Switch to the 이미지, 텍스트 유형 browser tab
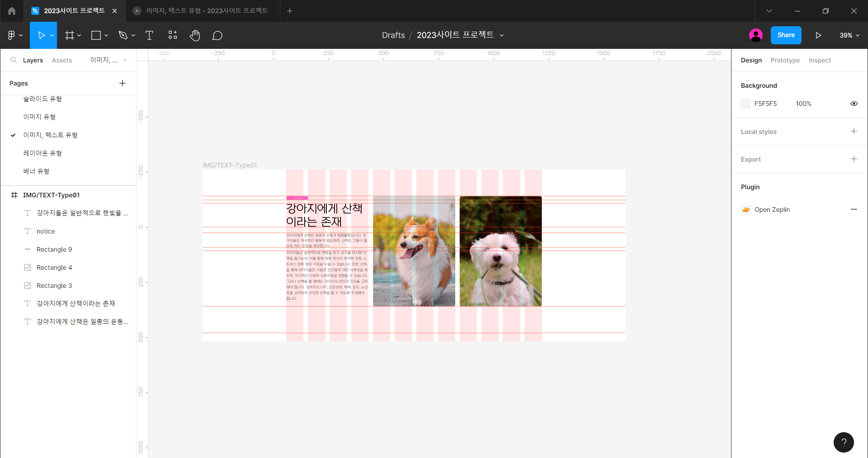Viewport: 868px width, 458px height. [202, 11]
